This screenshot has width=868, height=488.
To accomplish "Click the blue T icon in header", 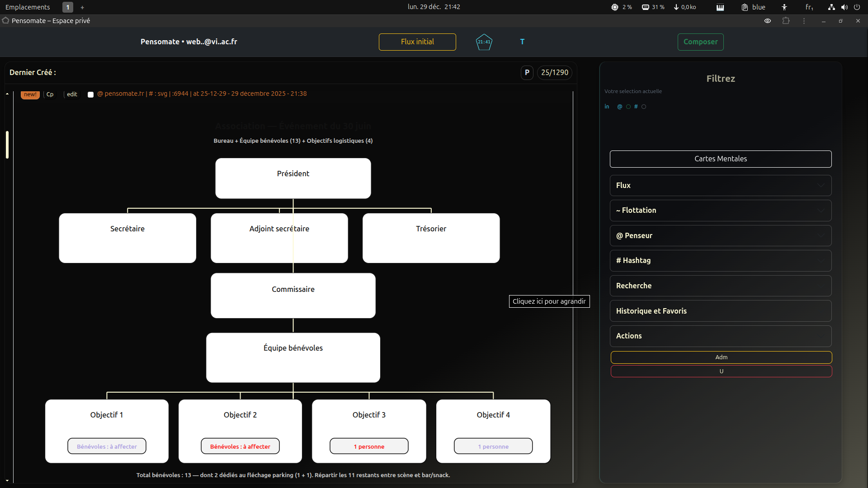I will 522,42.
